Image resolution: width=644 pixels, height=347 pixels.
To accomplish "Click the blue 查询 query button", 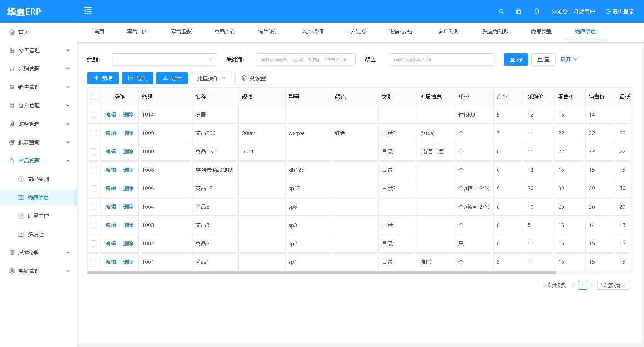I will (516, 59).
